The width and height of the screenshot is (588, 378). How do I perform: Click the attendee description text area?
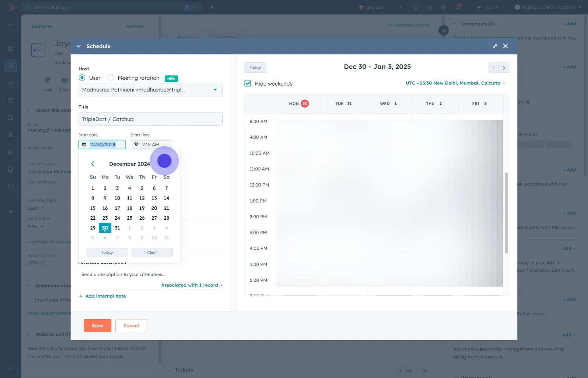tap(150, 274)
